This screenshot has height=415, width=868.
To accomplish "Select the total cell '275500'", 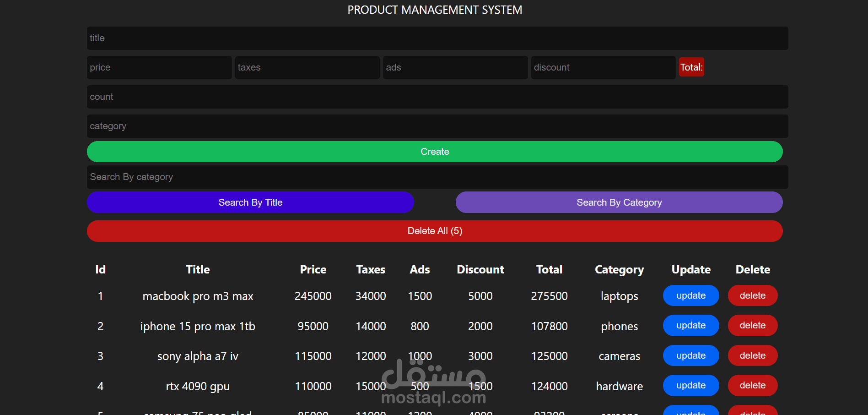I will point(549,296).
